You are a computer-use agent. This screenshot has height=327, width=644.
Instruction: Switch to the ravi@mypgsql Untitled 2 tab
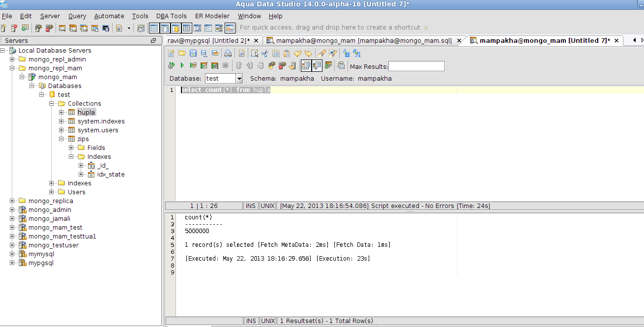[209, 40]
